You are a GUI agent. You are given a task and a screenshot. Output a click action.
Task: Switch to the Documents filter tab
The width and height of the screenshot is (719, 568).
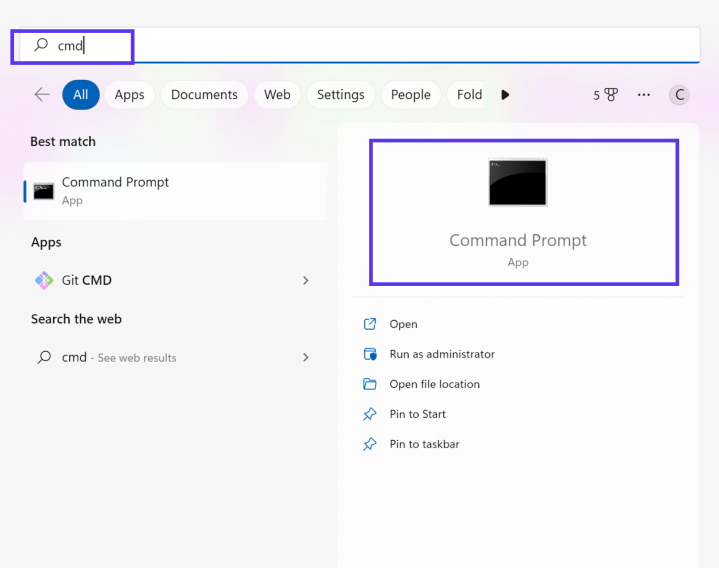tap(204, 95)
